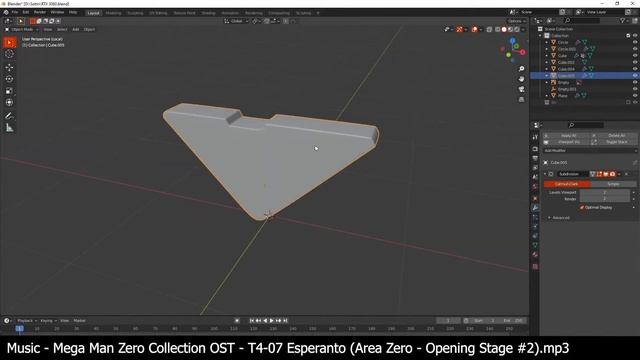
Task: Click the outliner search field
Action: point(583,20)
